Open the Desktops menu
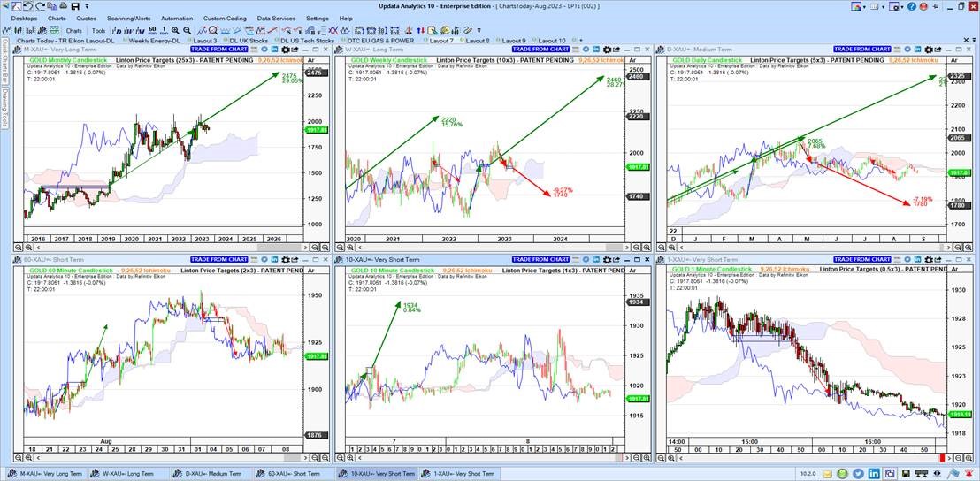This screenshot has width=980, height=481. pyautogui.click(x=24, y=19)
